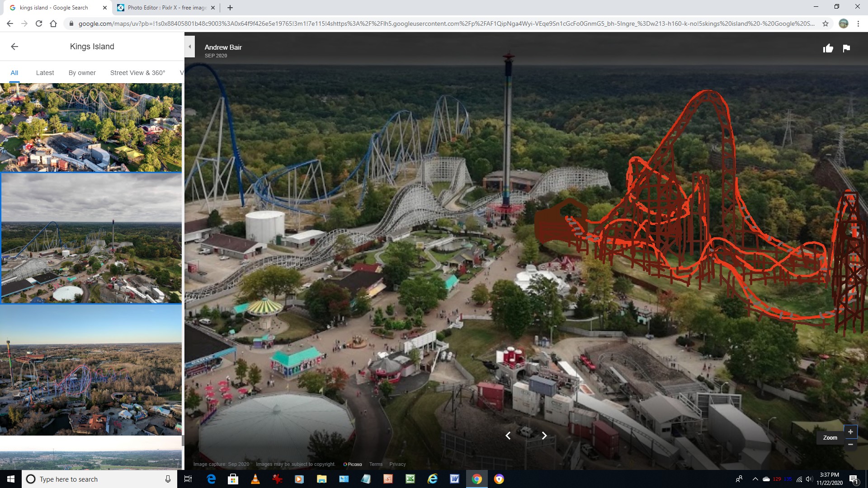868x488 pixels.
Task: Open Excel from the taskbar
Action: tap(410, 479)
